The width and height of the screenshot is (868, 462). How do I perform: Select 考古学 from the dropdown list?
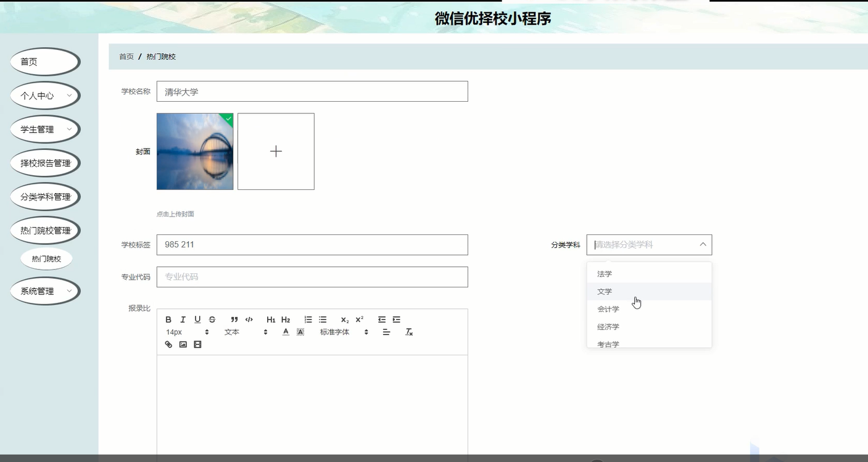[x=649, y=343]
